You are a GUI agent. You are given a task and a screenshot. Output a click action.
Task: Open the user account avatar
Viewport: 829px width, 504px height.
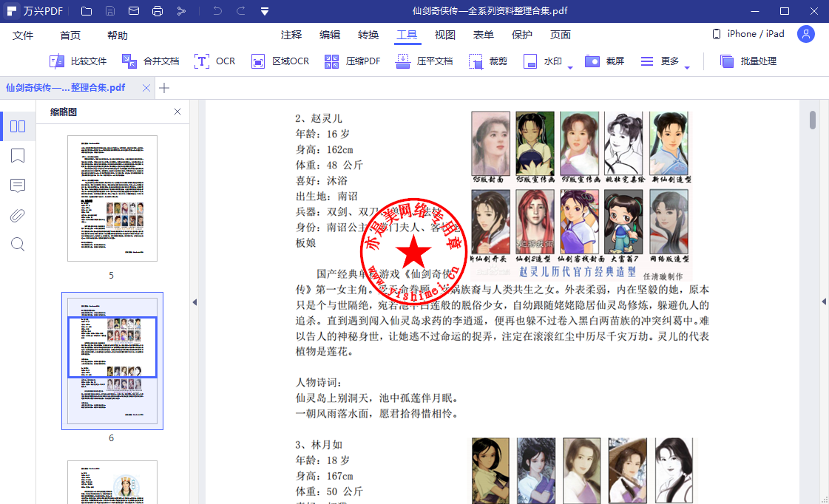806,34
